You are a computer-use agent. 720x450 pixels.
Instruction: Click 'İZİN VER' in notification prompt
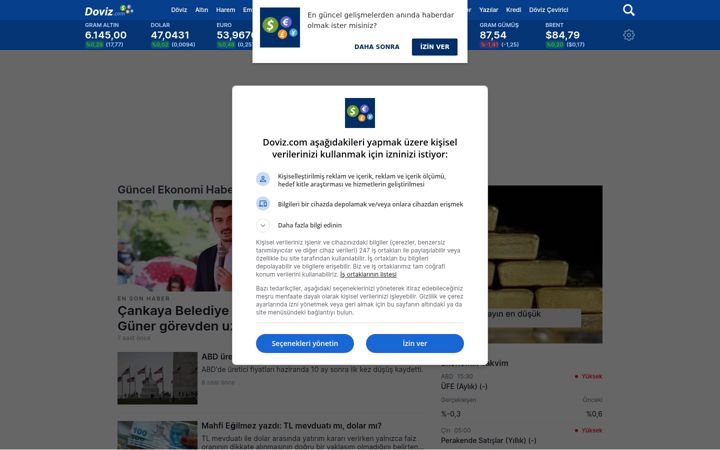pyautogui.click(x=434, y=47)
